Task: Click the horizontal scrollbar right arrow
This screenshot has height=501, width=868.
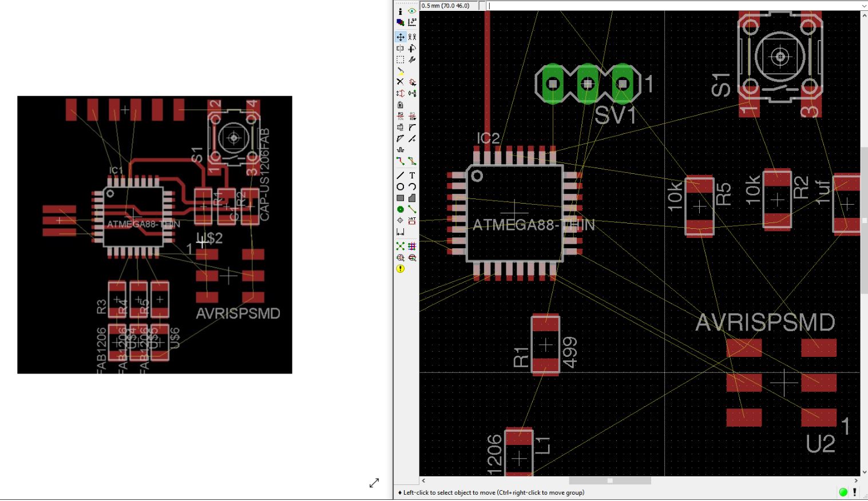Action: [856, 481]
